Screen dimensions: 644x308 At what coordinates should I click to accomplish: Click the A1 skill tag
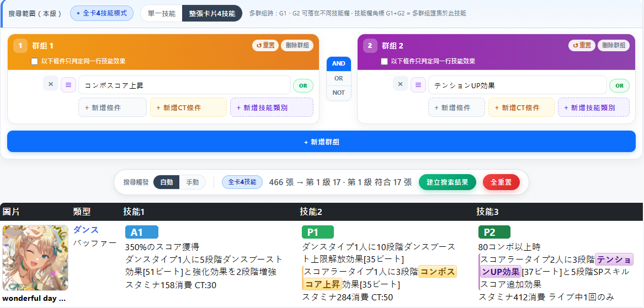tap(142, 232)
